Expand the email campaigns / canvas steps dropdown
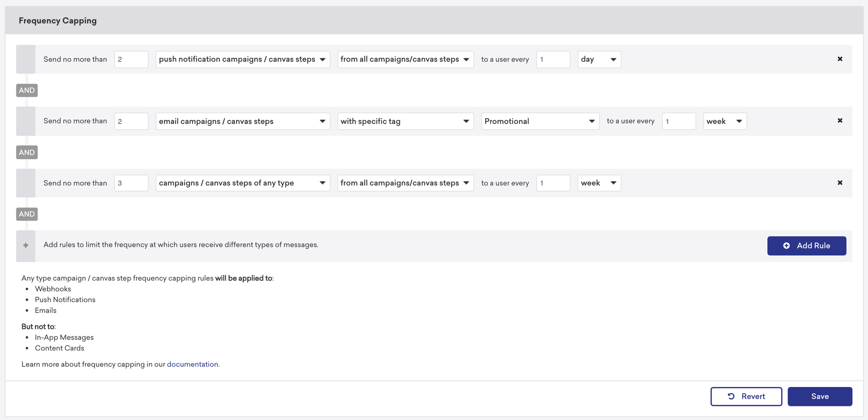The width and height of the screenshot is (868, 420). click(242, 121)
